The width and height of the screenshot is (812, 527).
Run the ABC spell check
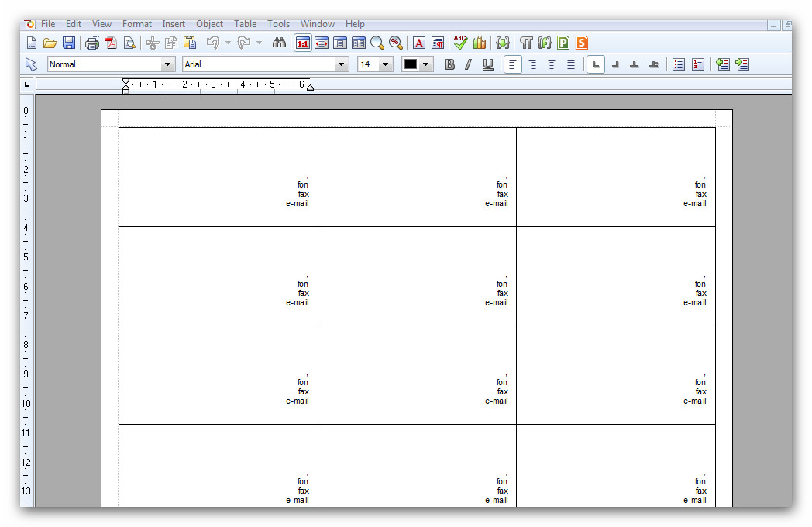click(460, 43)
